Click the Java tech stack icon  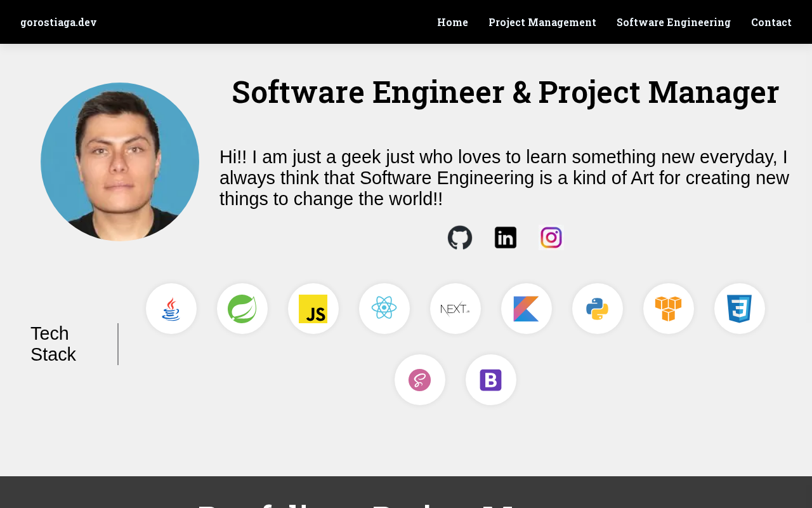point(171,309)
